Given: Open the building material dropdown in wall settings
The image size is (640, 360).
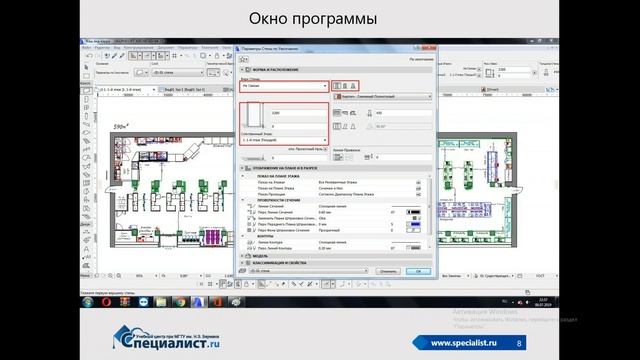Looking at the screenshot, I should [382, 97].
